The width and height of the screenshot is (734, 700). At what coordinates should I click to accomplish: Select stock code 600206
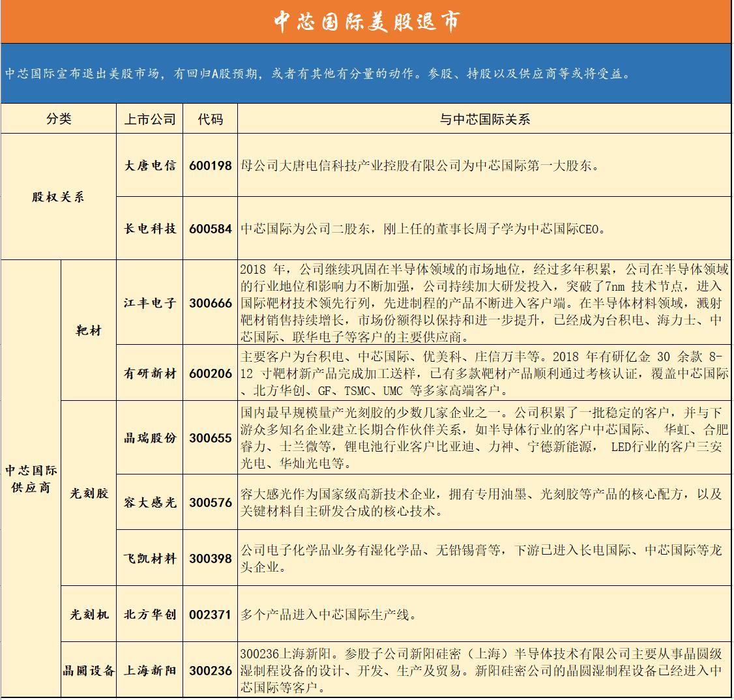(210, 373)
